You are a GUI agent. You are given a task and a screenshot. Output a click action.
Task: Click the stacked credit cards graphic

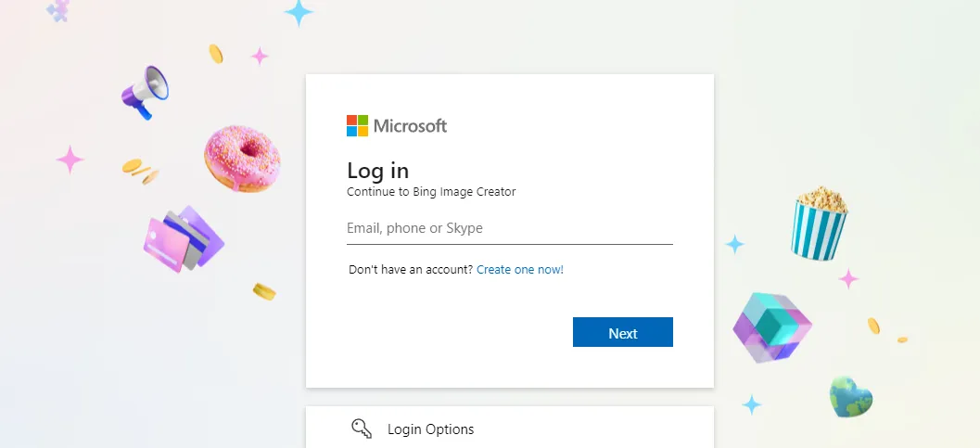[184, 238]
